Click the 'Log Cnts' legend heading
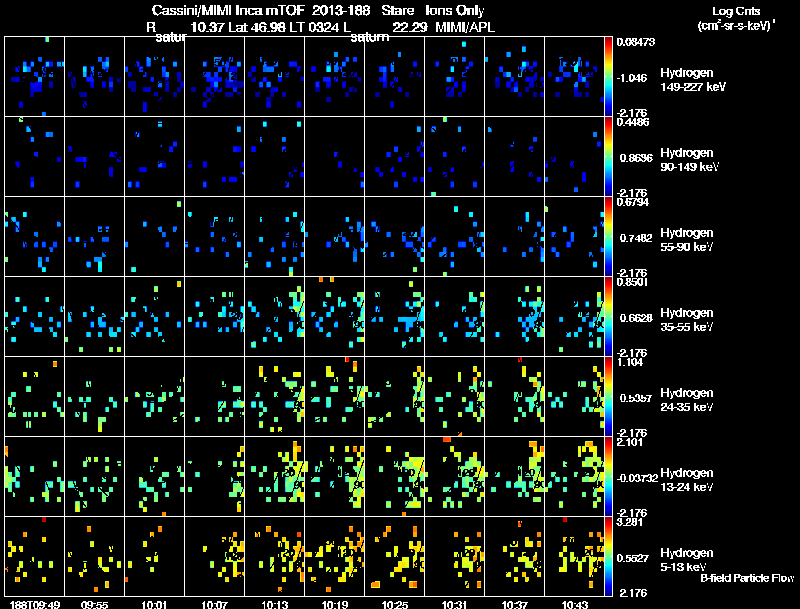Image resolution: width=800 pixels, height=609 pixels. [736, 11]
